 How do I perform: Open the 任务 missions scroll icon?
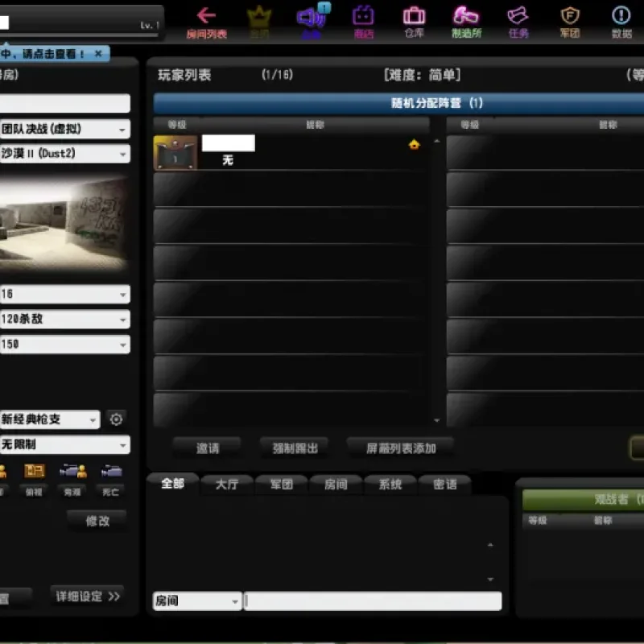(x=518, y=16)
